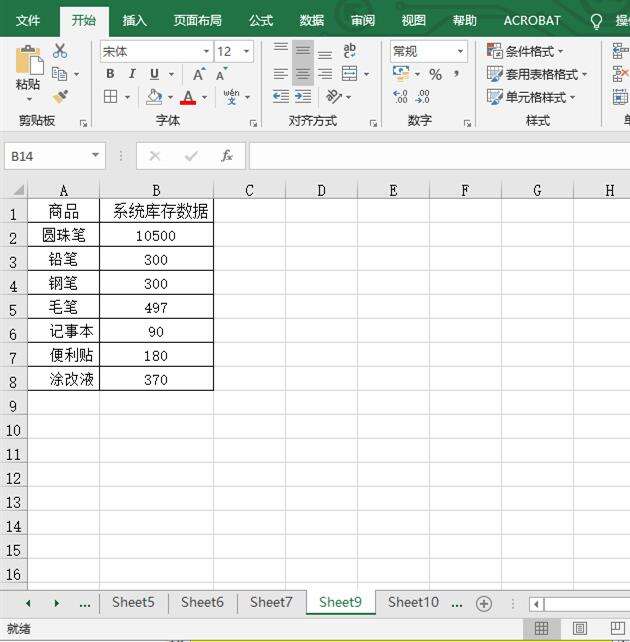Switch to Page Layout view
Viewport: 630px width, 642px height.
tap(579, 628)
